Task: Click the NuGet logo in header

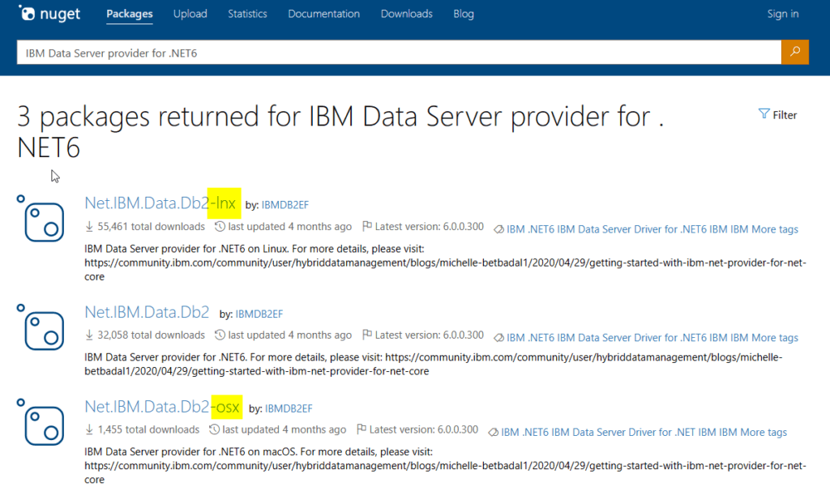Action: pyautogui.click(x=49, y=13)
